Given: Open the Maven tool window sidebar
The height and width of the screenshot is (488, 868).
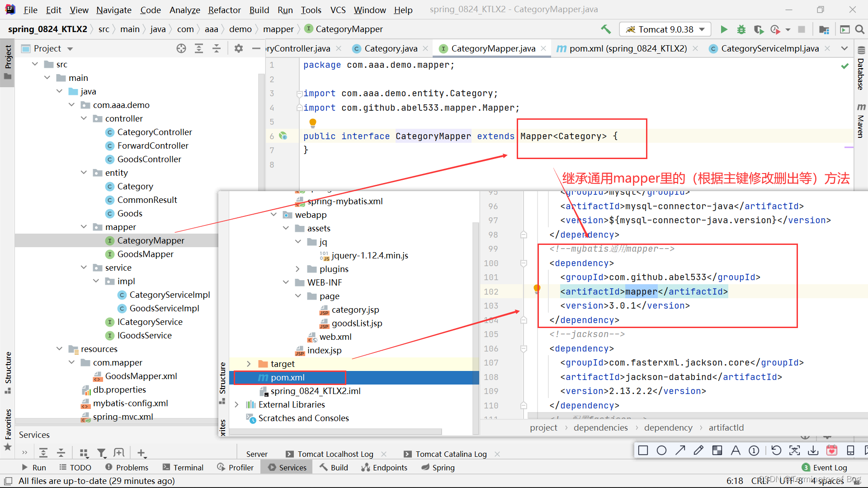Looking at the screenshot, I should coord(861,121).
